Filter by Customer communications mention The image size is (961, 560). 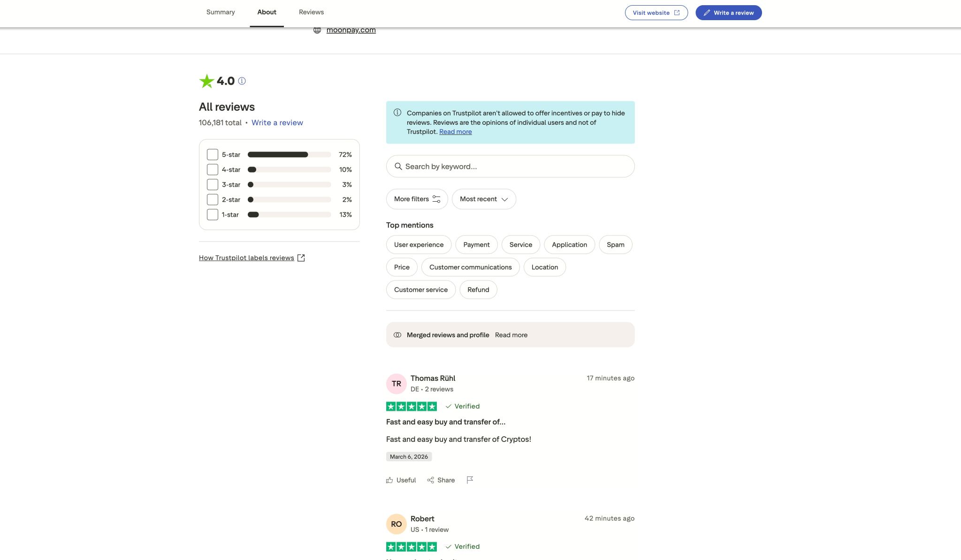click(x=470, y=267)
